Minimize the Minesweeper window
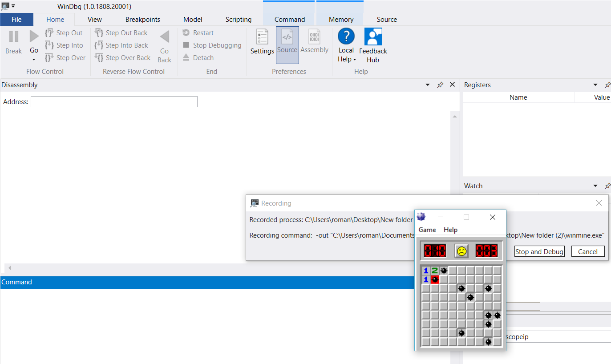Viewport: 611px width, 364px height. (441, 217)
